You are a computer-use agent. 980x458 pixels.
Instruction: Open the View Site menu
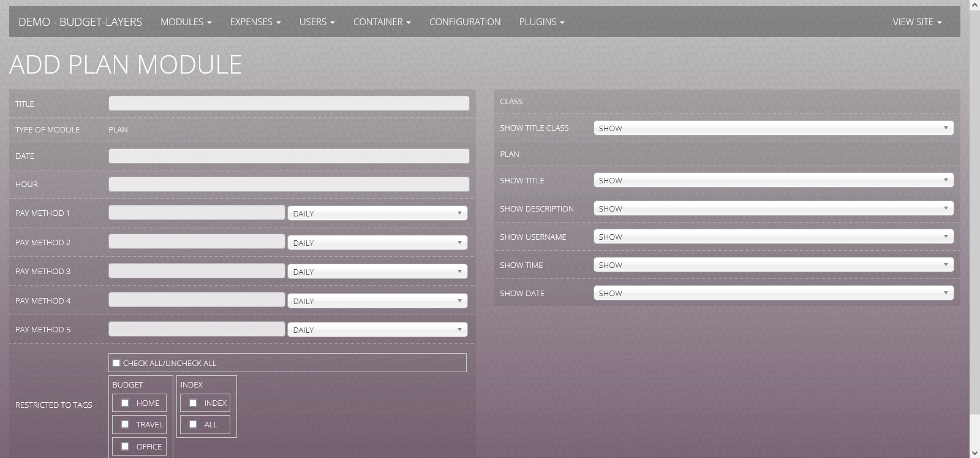pos(916,22)
